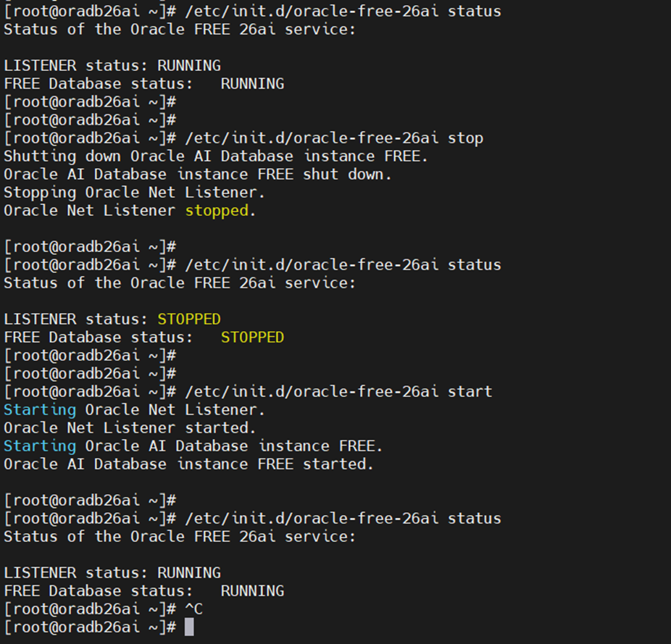Click the cyan "Starting" before Oracle Net Listener

40,410
